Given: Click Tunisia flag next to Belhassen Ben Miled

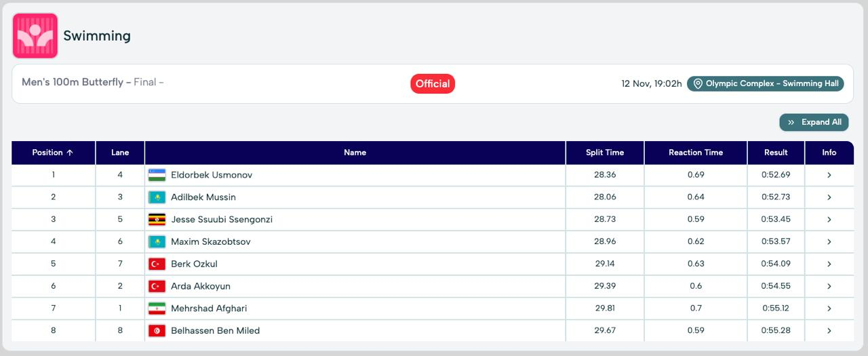Looking at the screenshot, I should point(157,331).
